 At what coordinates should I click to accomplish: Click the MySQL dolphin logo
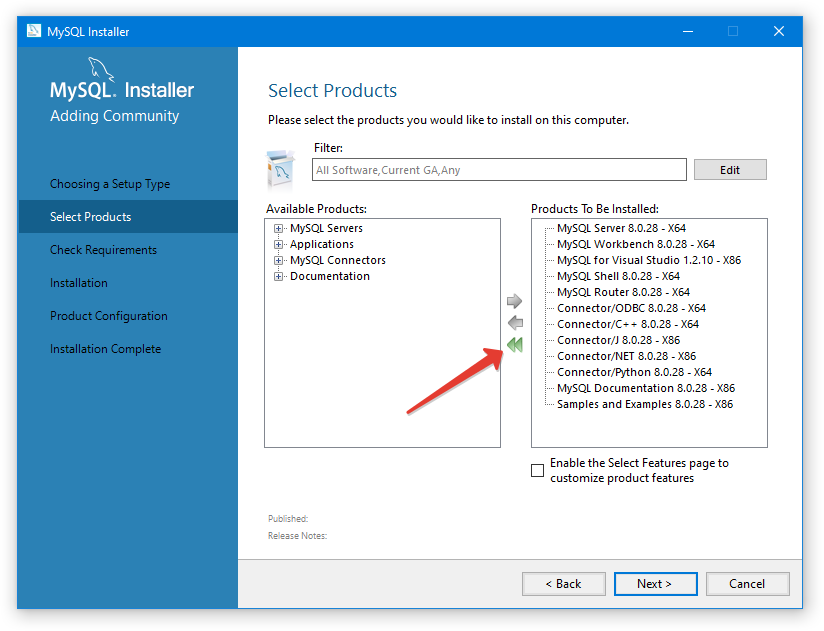coord(106,72)
